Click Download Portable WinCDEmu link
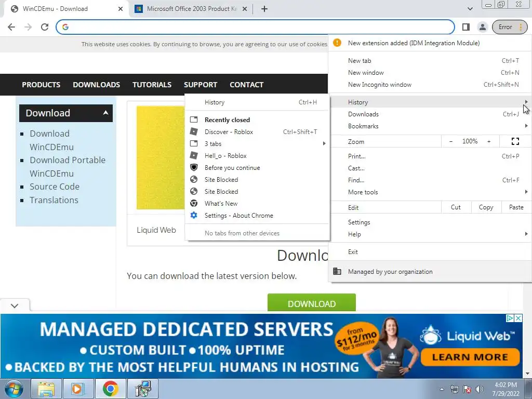This screenshot has height=399, width=532. coord(68,167)
